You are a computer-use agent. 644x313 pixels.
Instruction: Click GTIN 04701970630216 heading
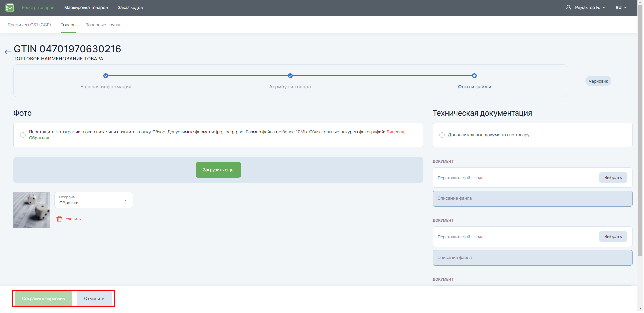click(x=67, y=49)
